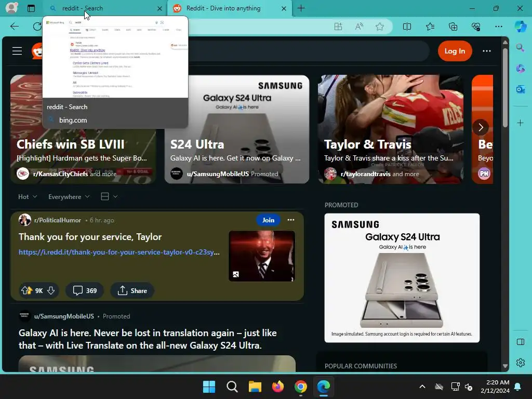Expand the Hot sort dropdown
The width and height of the screenshot is (532, 399).
tap(28, 197)
